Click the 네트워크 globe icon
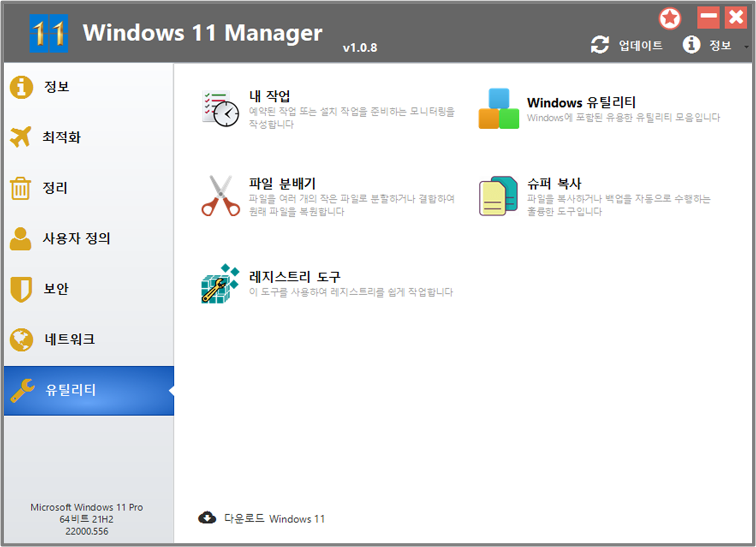 (x=21, y=339)
